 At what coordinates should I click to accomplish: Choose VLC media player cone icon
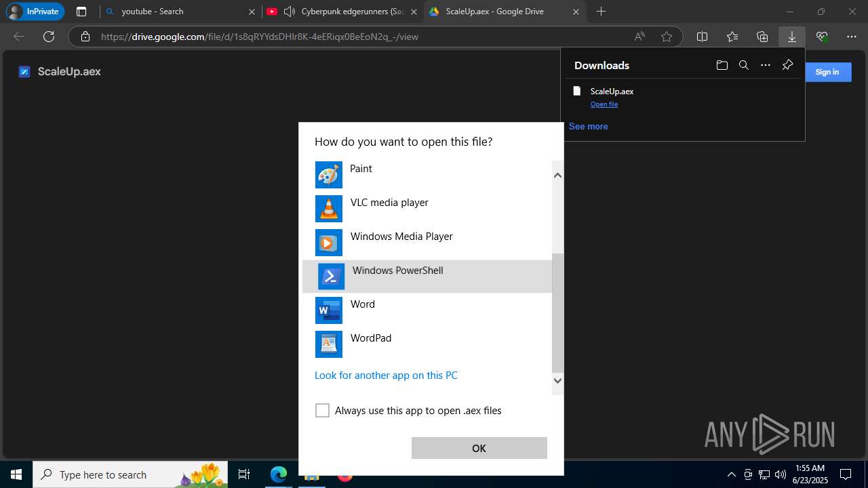point(329,209)
